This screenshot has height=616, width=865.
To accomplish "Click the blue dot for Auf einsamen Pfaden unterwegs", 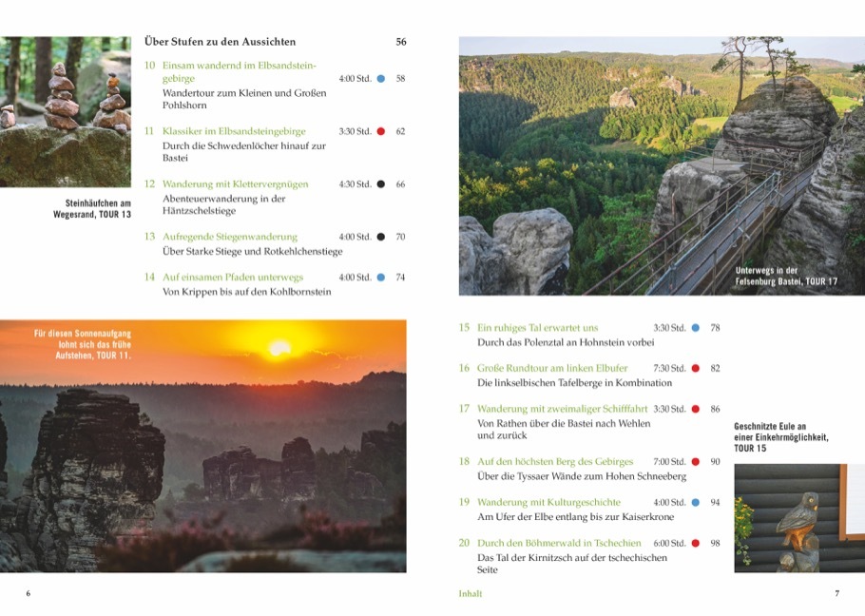I will (x=381, y=278).
